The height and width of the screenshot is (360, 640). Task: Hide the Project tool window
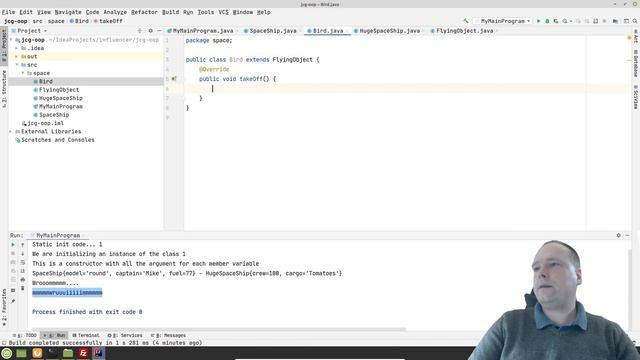[x=159, y=31]
